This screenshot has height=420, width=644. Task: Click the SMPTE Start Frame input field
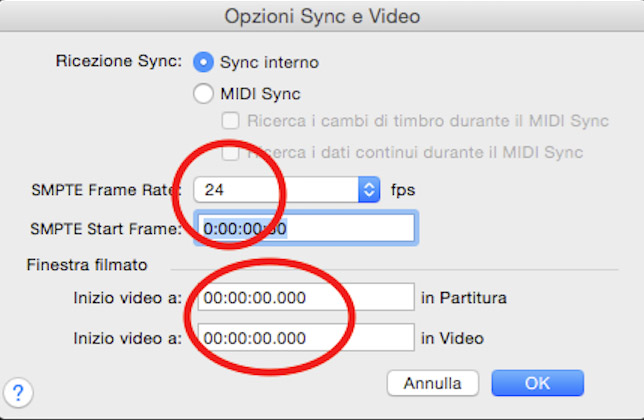coord(306,228)
